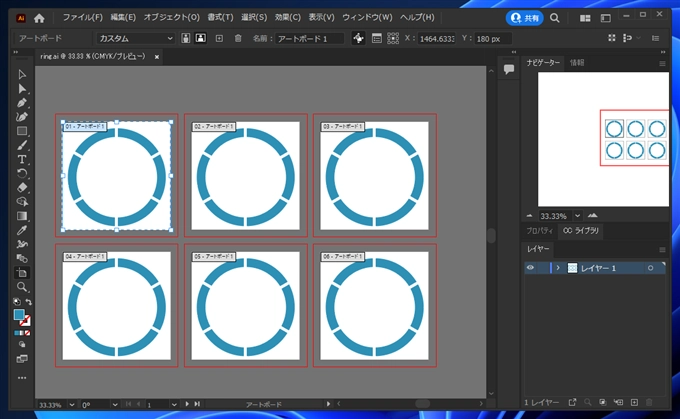680x419 pixels.
Task: Open the ヘルプ(H) menu
Action: (417, 17)
